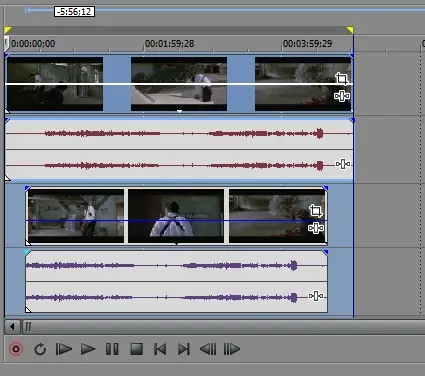Click fade-out handle on lower video event
The height and width of the screenshot is (376, 425).
click(326, 189)
